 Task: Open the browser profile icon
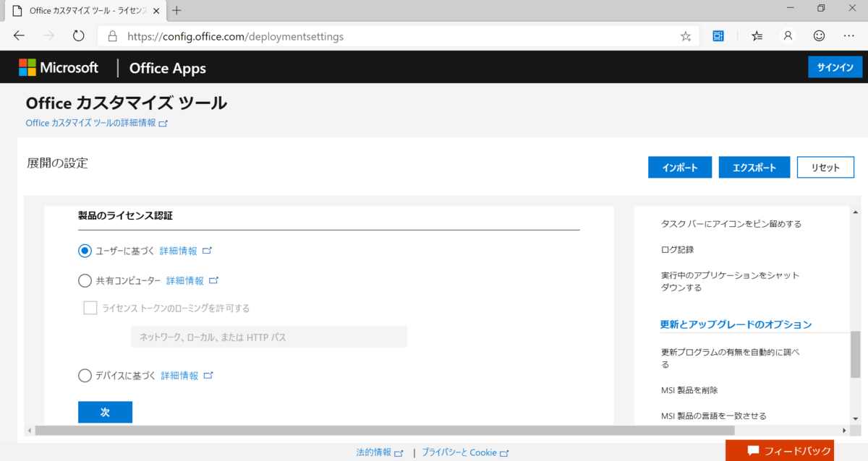point(788,35)
